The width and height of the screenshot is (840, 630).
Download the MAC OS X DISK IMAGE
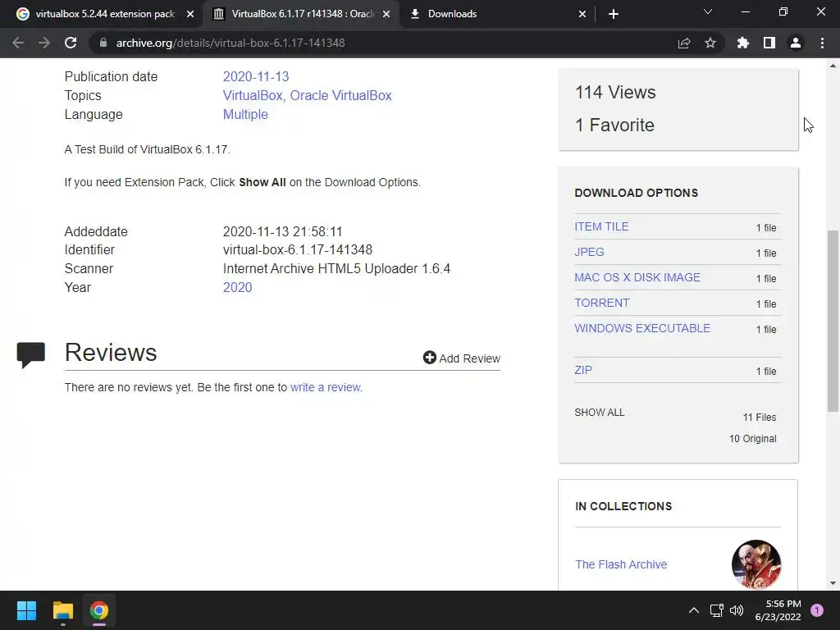click(x=637, y=277)
